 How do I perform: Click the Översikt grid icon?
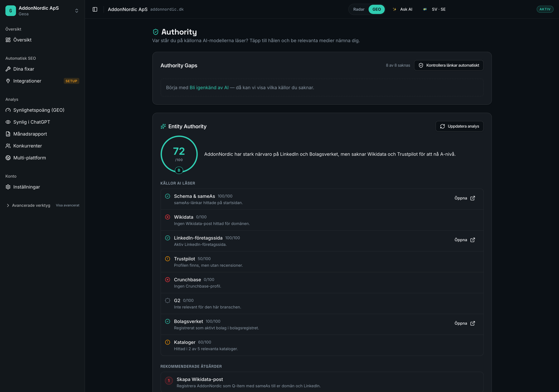tap(8, 40)
